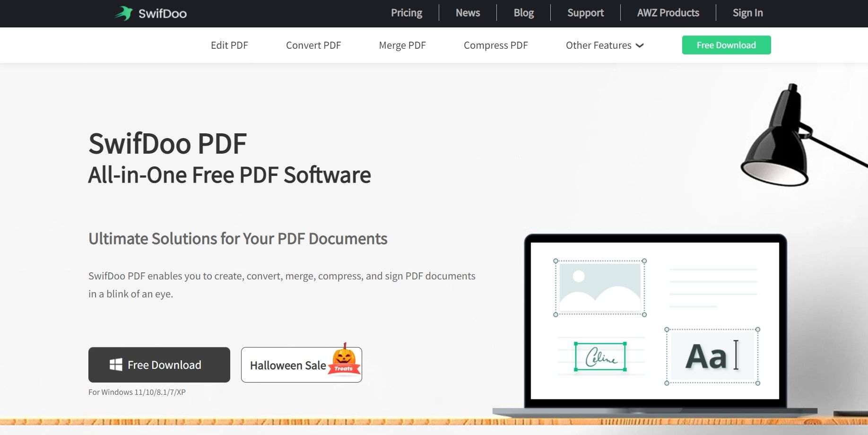Image resolution: width=868 pixels, height=435 pixels.
Task: Click the dark Free Download button with Windows icon
Action: (x=159, y=365)
